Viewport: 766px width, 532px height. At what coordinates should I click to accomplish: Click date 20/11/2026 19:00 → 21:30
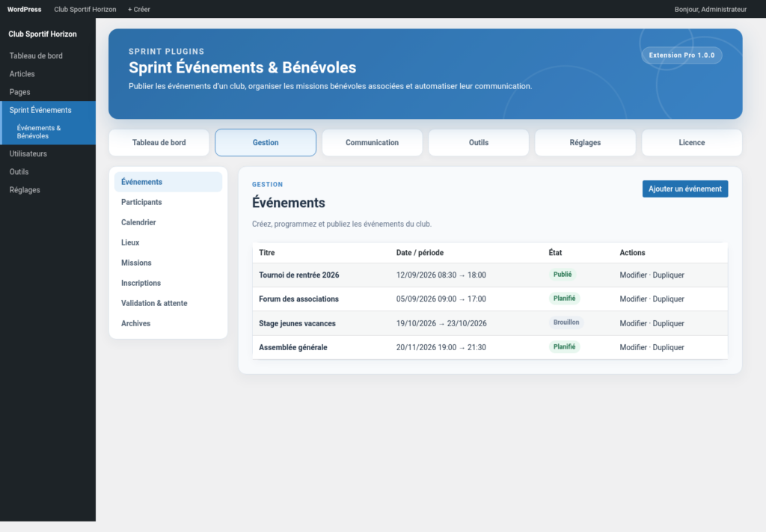(441, 347)
